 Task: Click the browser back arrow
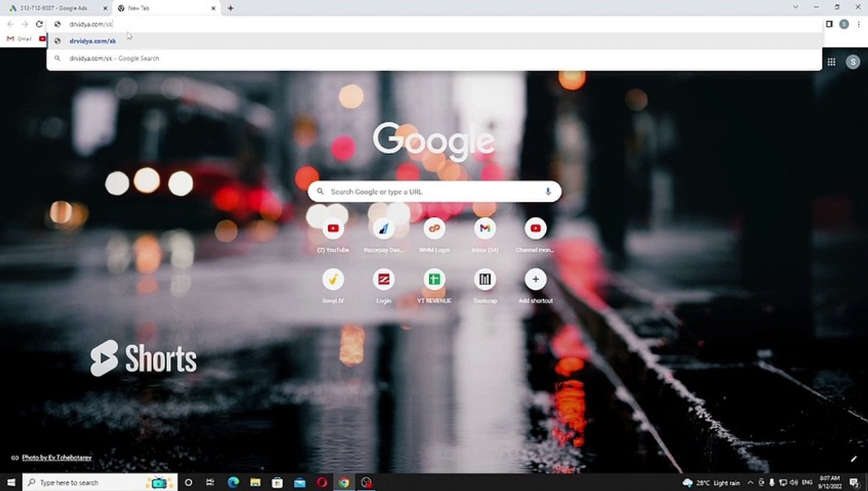coord(10,24)
